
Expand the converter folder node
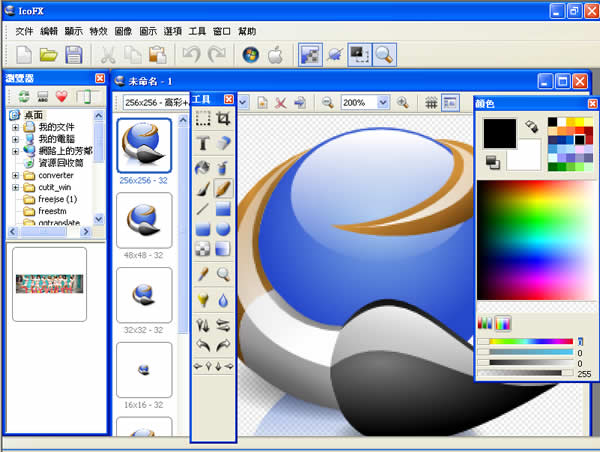pyautogui.click(x=15, y=175)
